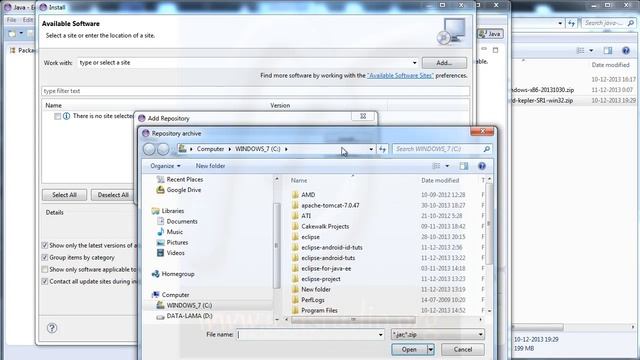Toggle Contact all update sites checkbox
This screenshot has height=360, width=640.
point(45,281)
